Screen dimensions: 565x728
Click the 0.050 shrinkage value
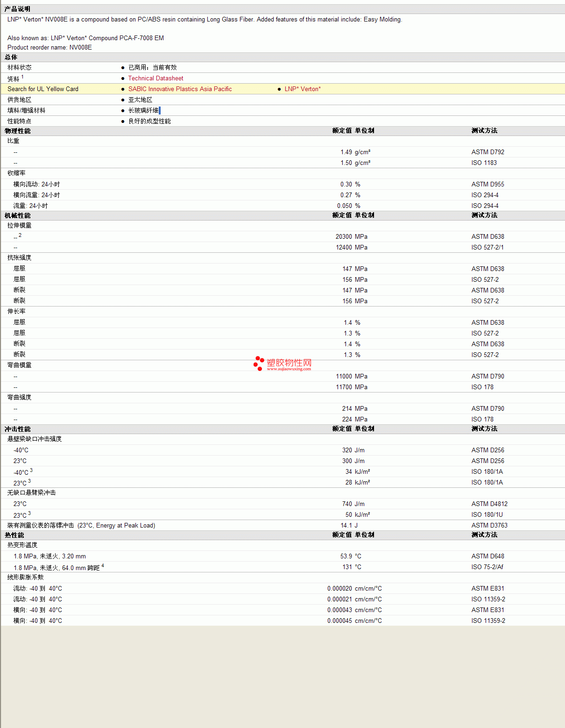[x=345, y=206]
